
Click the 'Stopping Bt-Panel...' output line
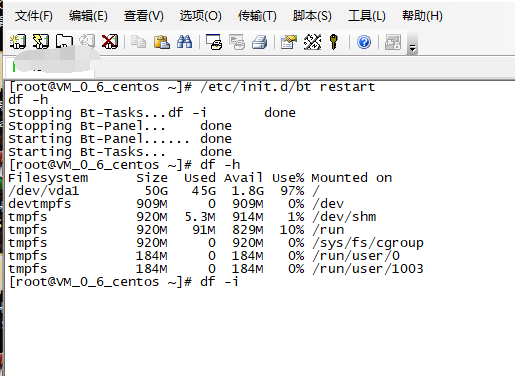click(x=120, y=126)
